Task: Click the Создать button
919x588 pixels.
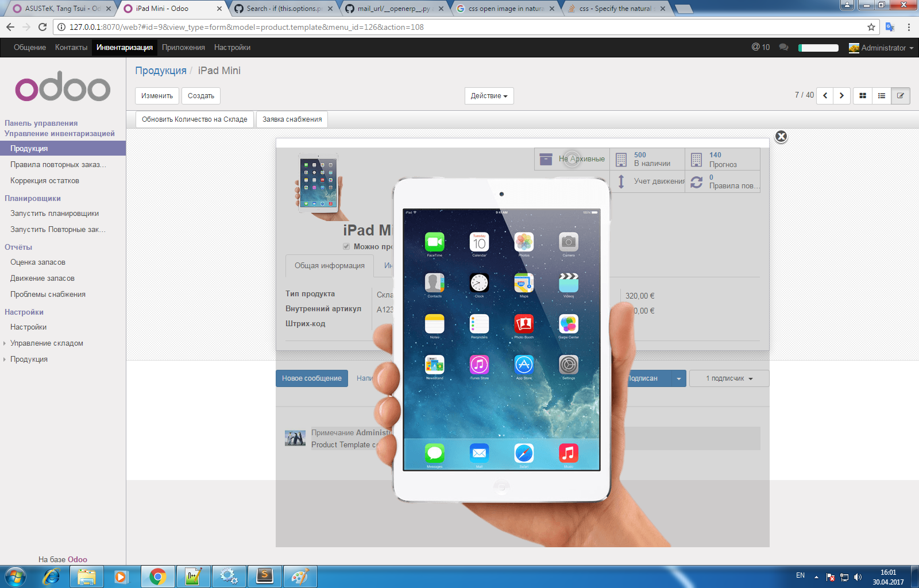Action: pyautogui.click(x=201, y=96)
